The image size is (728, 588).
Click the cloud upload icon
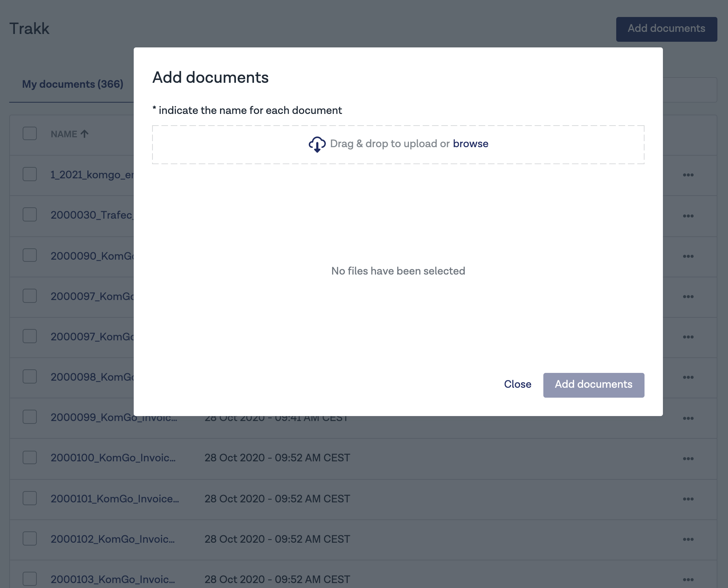(x=317, y=144)
